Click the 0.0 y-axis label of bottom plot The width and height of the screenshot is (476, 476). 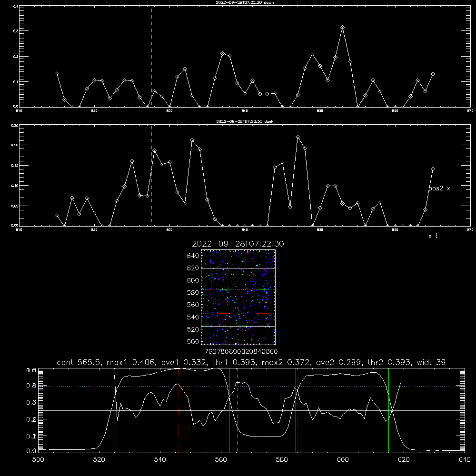31,451
